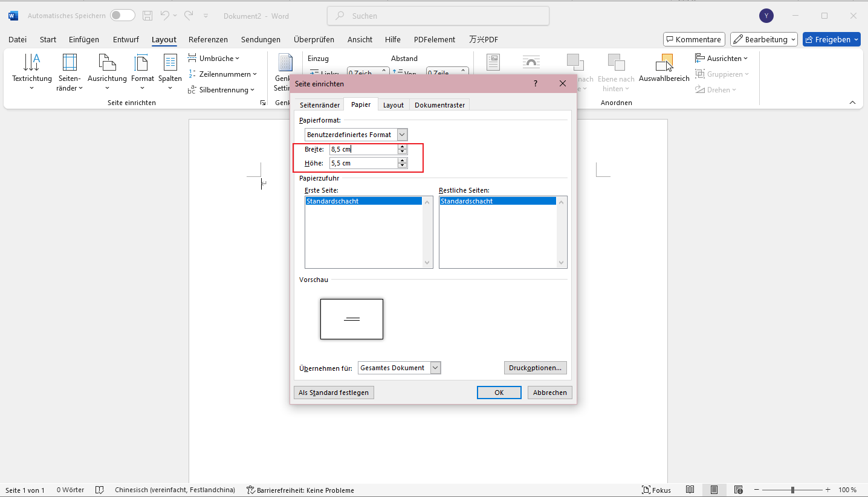Open the PDFelement ribbon tab
Viewport: 868px width, 497px height.
434,39
